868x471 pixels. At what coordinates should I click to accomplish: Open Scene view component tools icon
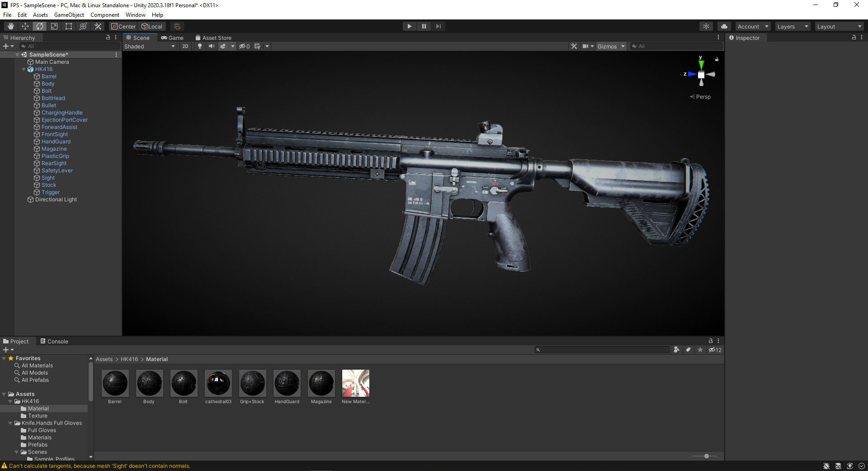click(x=574, y=46)
